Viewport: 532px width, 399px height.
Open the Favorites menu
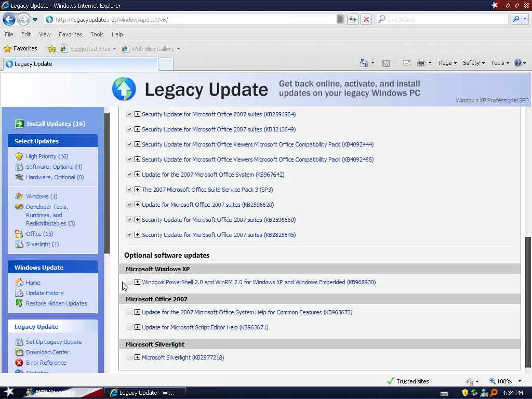click(70, 34)
